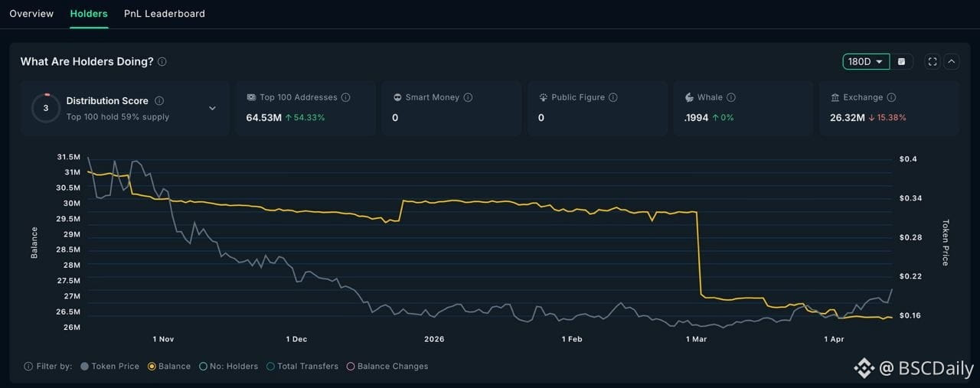Click info icon beside Filter by
Screen dimensions: 980x388
tap(28, 367)
